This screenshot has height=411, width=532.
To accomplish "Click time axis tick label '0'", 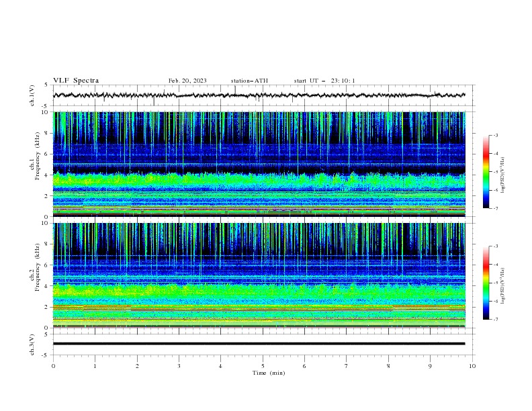I will click(x=53, y=366).
